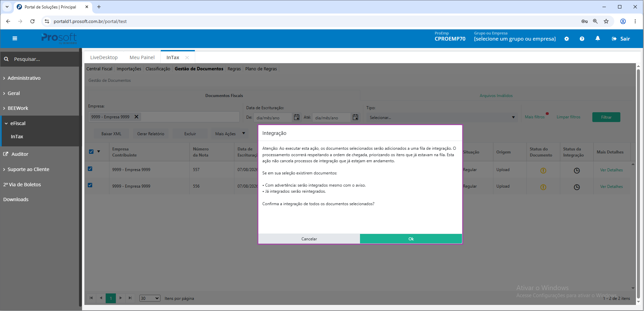The height and width of the screenshot is (311, 644).
Task: Click Cancelar in the Integração dialog
Action: click(309, 239)
